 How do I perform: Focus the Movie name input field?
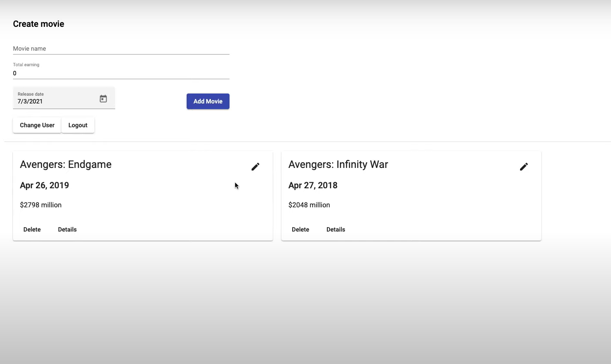(x=121, y=48)
